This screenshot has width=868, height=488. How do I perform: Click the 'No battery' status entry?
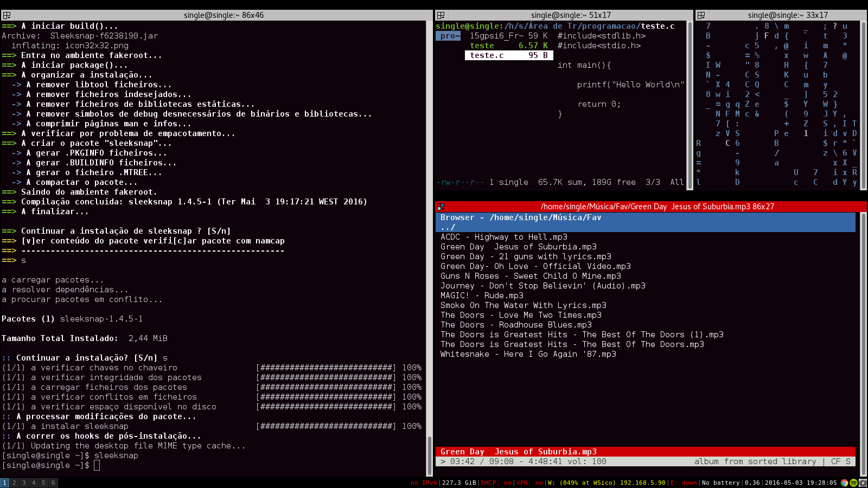(x=721, y=483)
